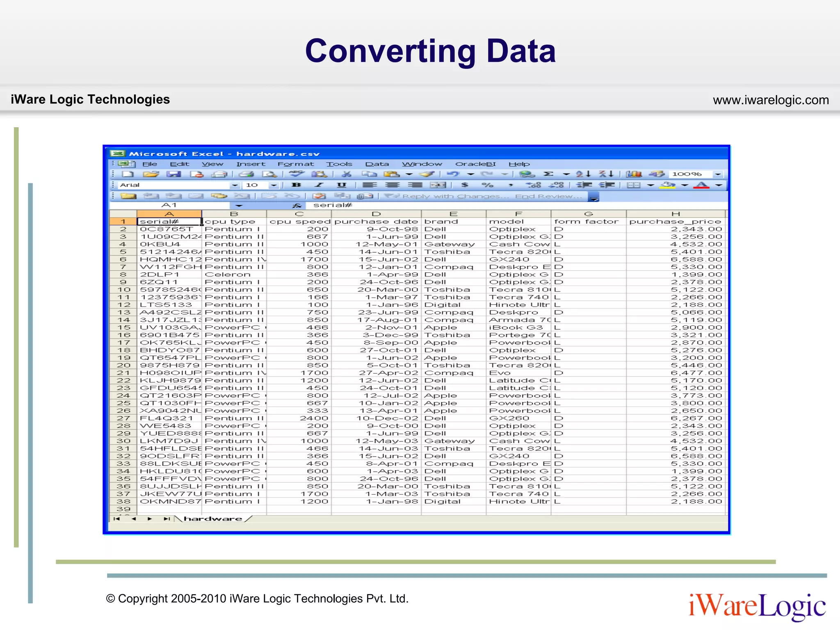Run the ABC Spelling check icon
The width and height of the screenshot is (840, 630).
pos(297,174)
